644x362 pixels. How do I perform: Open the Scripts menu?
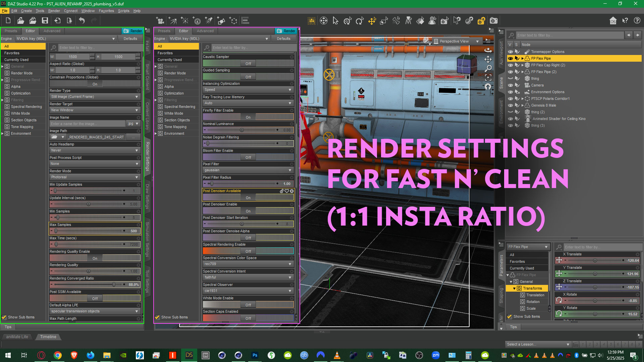tap(123, 11)
